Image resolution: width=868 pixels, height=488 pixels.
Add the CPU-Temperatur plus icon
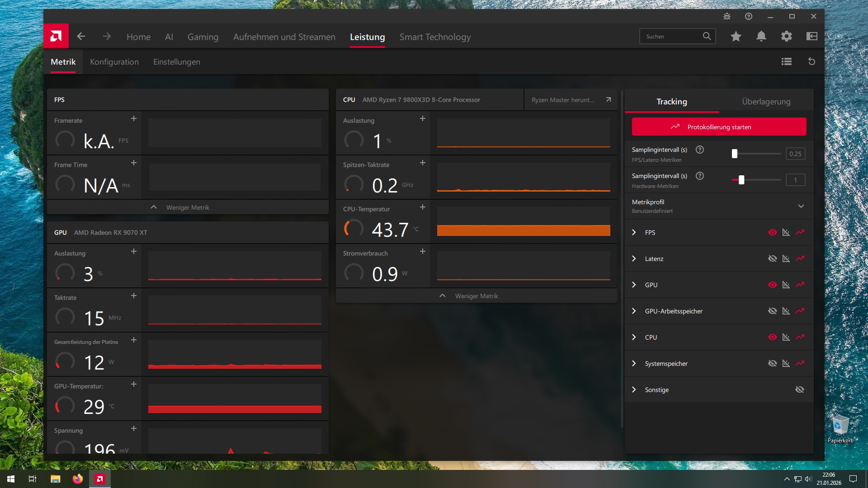pos(422,207)
